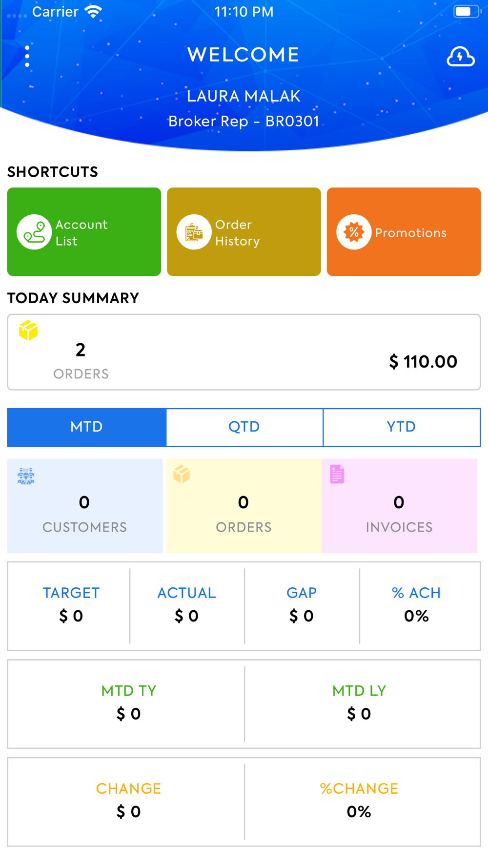Viewport: 488px width, 868px height.
Task: Tap the customers group icon
Action: click(26, 475)
